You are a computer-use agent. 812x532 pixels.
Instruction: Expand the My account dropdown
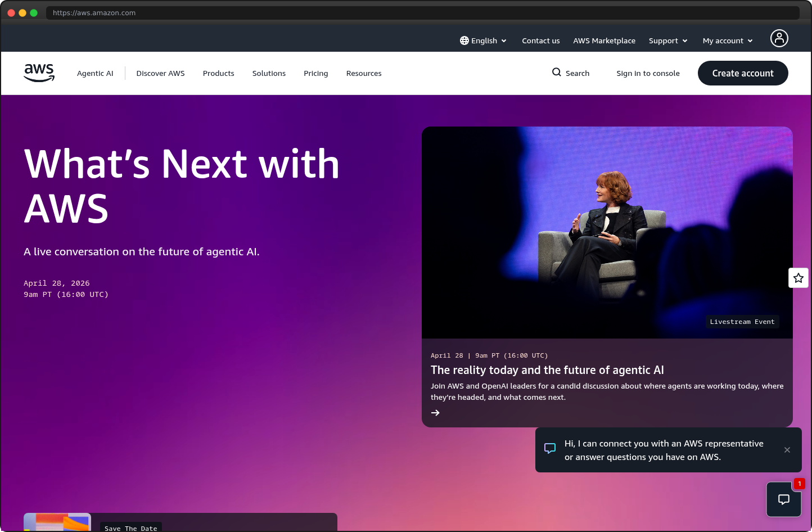point(727,40)
